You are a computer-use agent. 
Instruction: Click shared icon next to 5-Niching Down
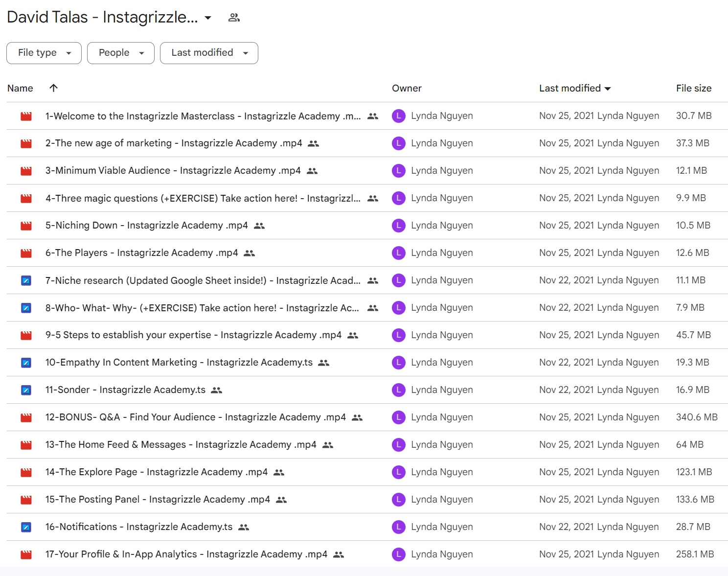tap(259, 226)
